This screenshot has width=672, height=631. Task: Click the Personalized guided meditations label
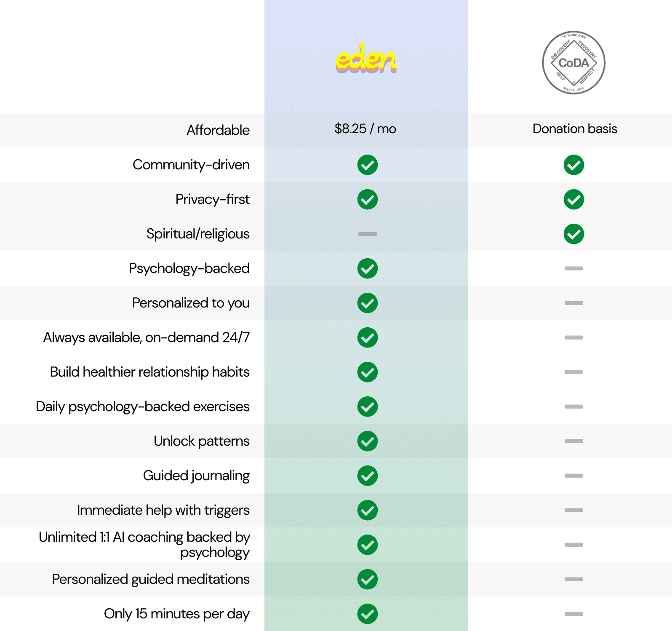(x=151, y=579)
